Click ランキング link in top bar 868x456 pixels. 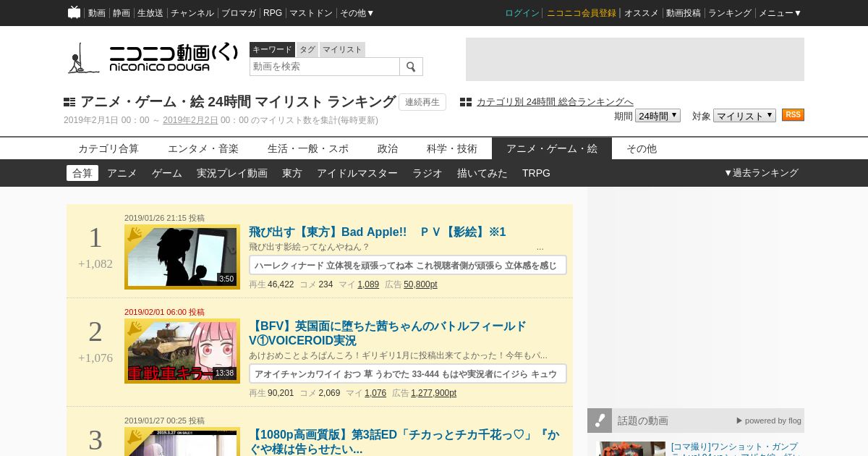[730, 13]
